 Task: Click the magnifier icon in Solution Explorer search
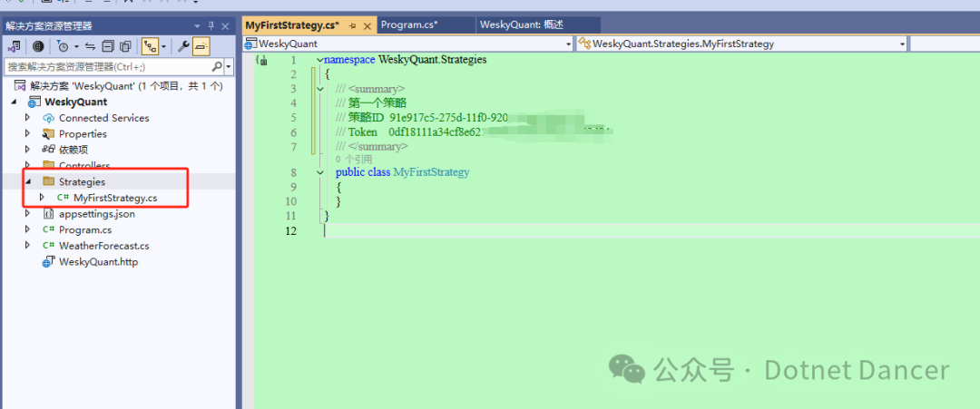tap(217, 66)
